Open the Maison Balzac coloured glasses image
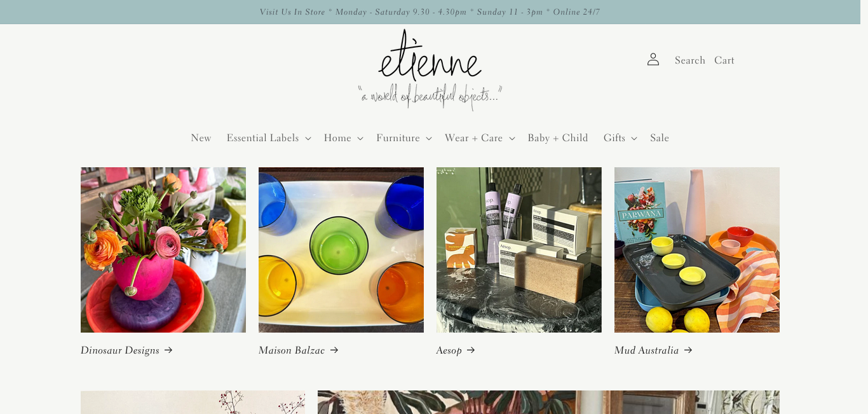 [341, 250]
